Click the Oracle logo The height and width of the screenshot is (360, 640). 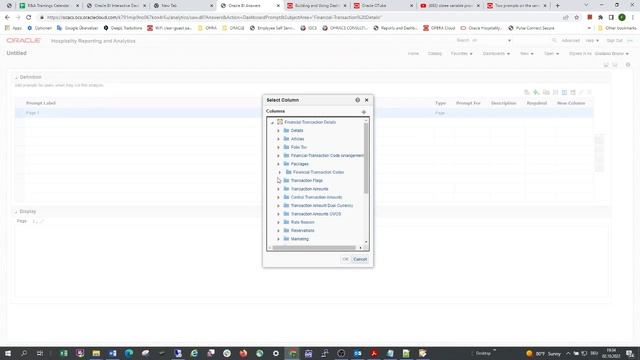(23, 40)
